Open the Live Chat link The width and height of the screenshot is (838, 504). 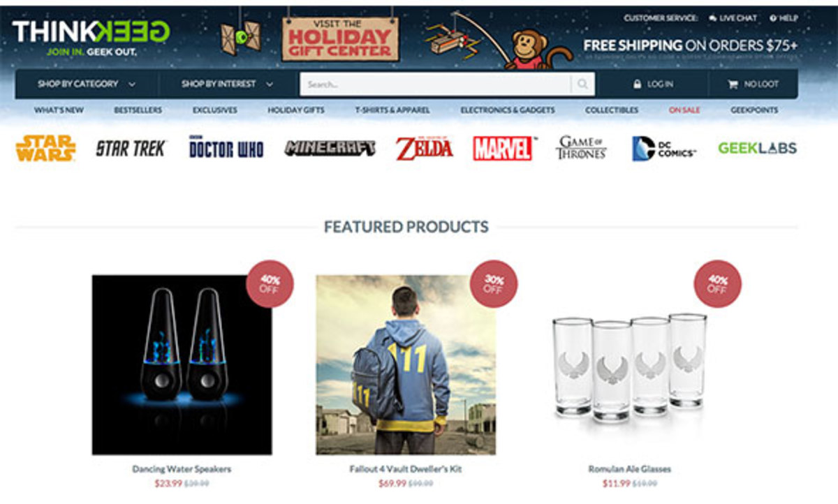click(733, 18)
